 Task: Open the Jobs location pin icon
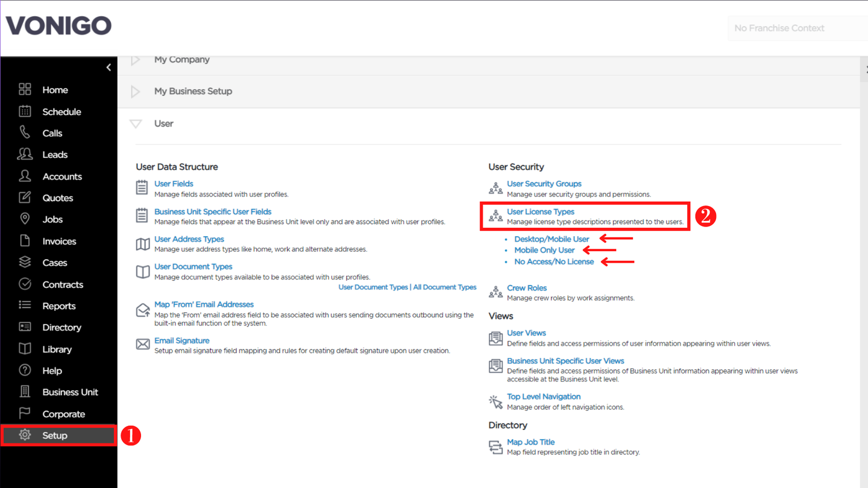pos(25,219)
